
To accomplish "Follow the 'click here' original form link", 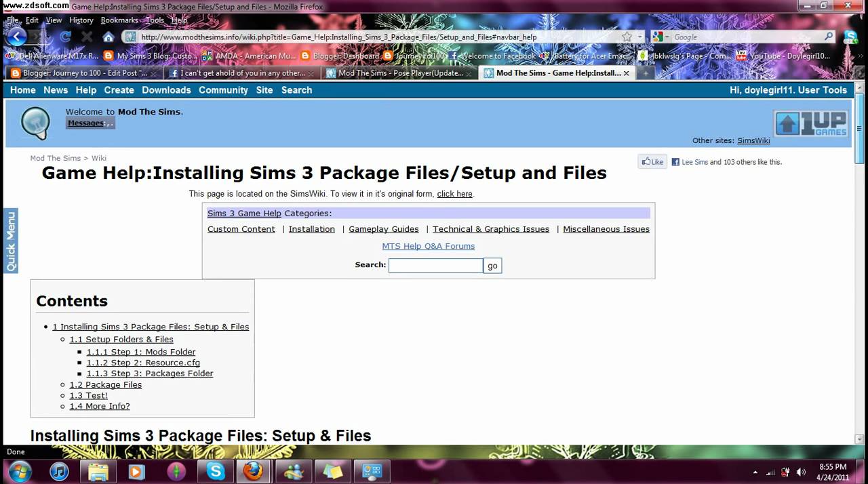I will coord(454,194).
